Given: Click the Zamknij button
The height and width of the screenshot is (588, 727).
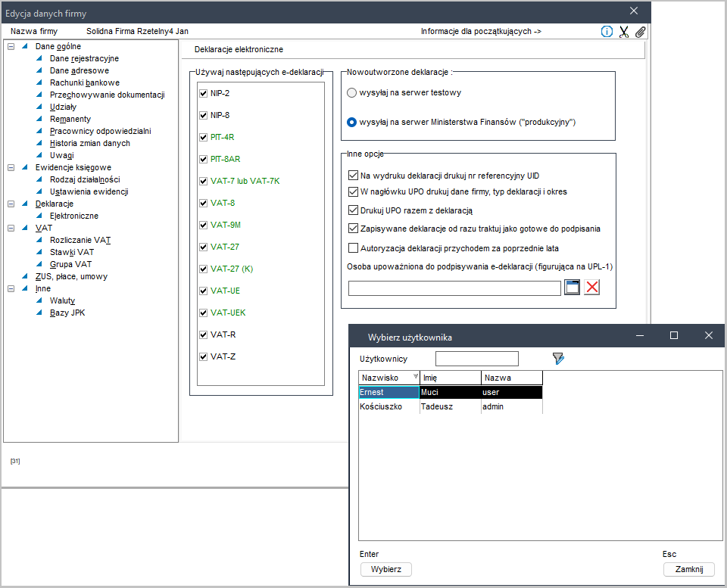Looking at the screenshot, I should pos(689,569).
